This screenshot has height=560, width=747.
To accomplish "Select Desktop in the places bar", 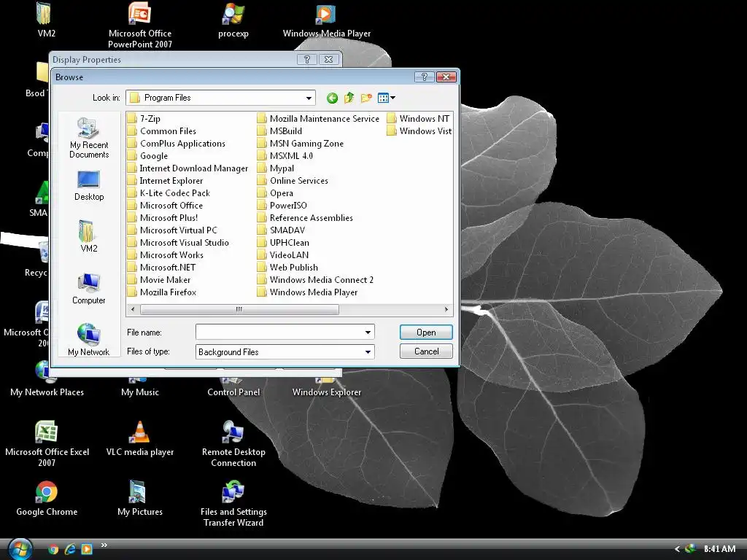I will pos(88,186).
